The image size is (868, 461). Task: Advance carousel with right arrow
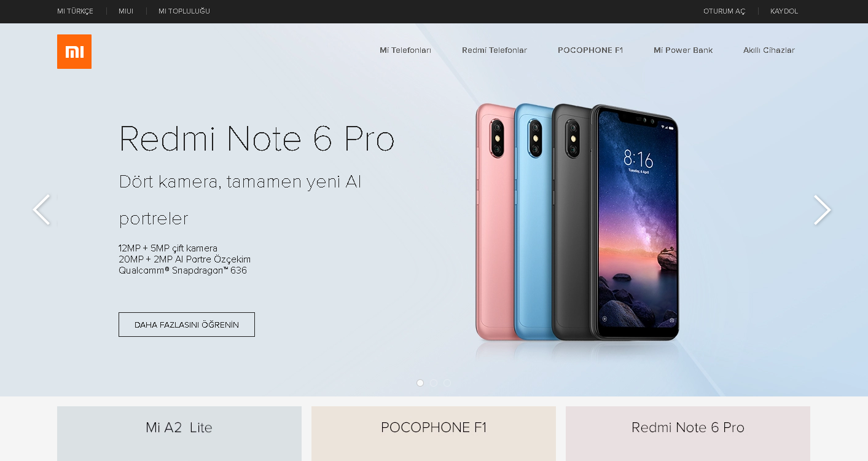point(823,210)
